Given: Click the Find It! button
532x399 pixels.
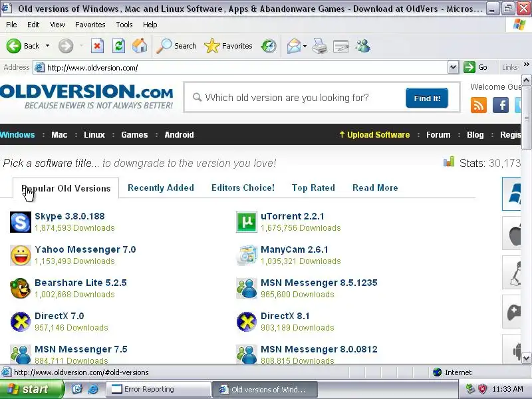Looking at the screenshot, I should click(x=427, y=98).
